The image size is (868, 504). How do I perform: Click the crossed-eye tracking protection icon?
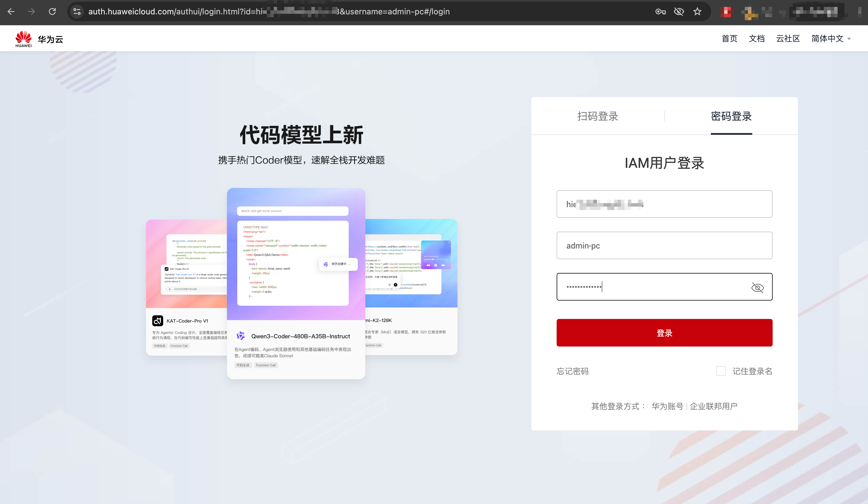coord(678,11)
